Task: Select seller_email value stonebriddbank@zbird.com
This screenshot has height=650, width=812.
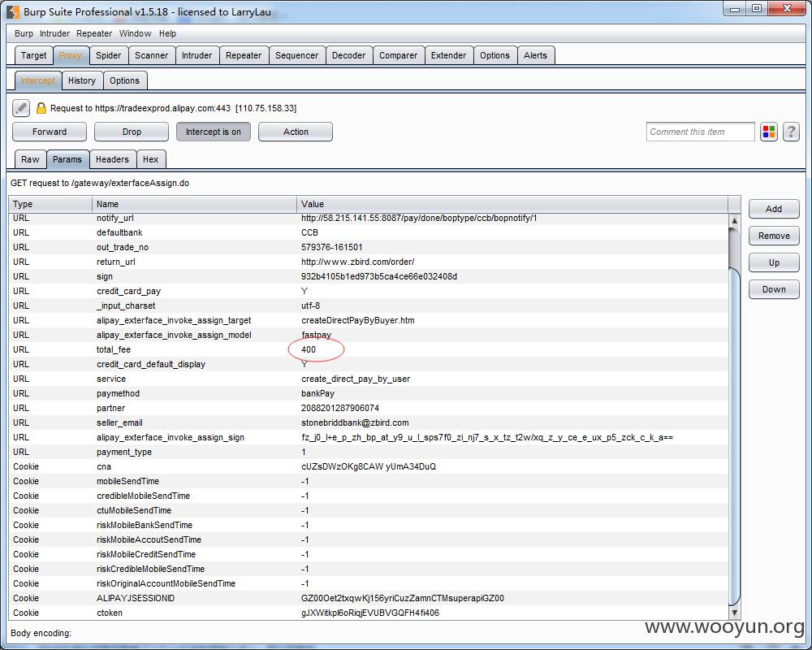Action: tap(355, 423)
